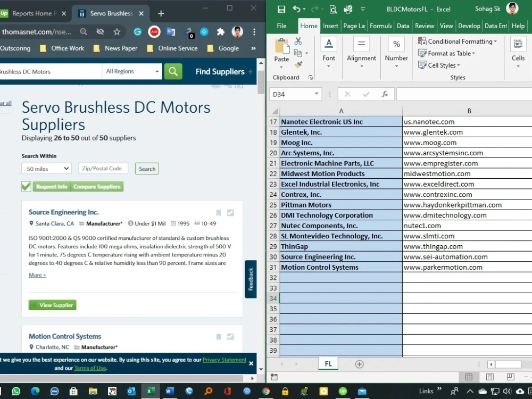Image resolution: width=532 pixels, height=399 pixels.
Task: Expand the Font group dropdown
Action: [x=328, y=66]
